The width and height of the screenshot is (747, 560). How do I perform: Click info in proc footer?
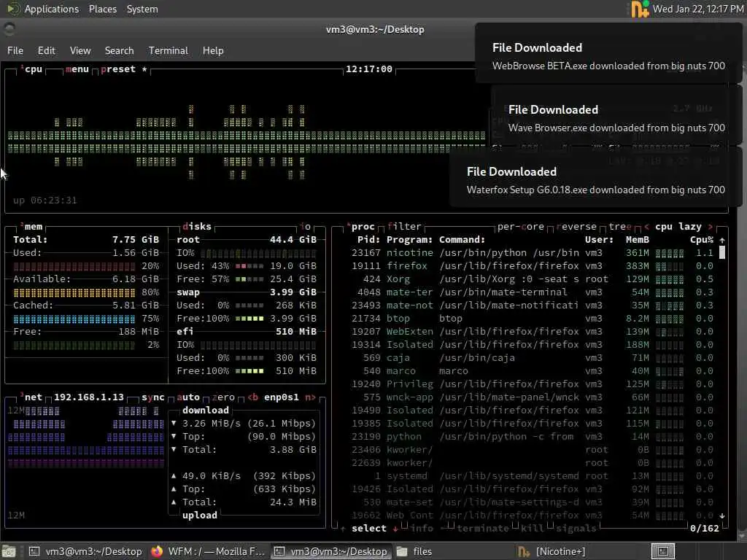coord(422,529)
